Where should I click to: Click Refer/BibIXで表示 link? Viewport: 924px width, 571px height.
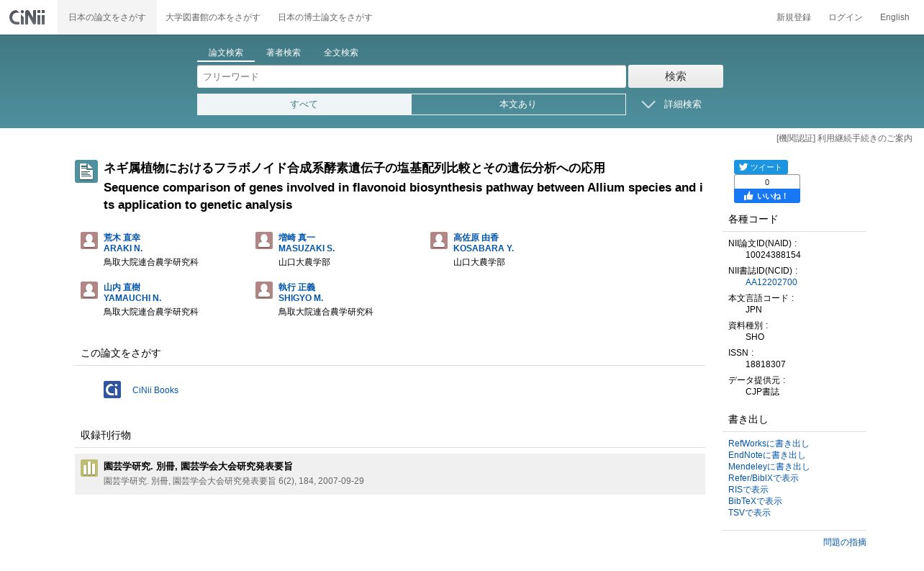[764, 478]
